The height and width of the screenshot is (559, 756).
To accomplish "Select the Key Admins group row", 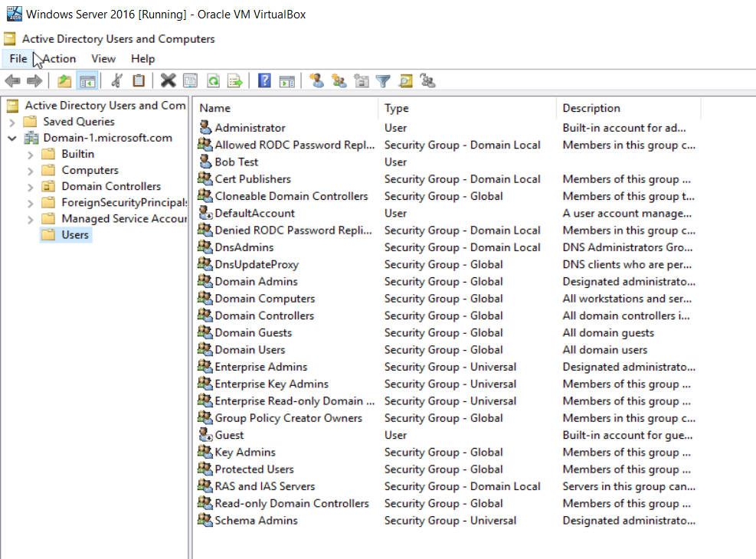I will (446, 452).
